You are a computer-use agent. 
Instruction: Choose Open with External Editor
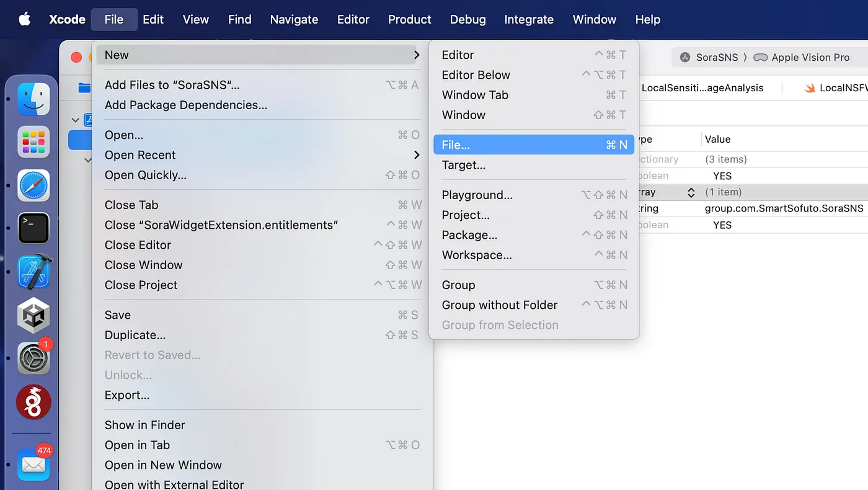(262, 484)
